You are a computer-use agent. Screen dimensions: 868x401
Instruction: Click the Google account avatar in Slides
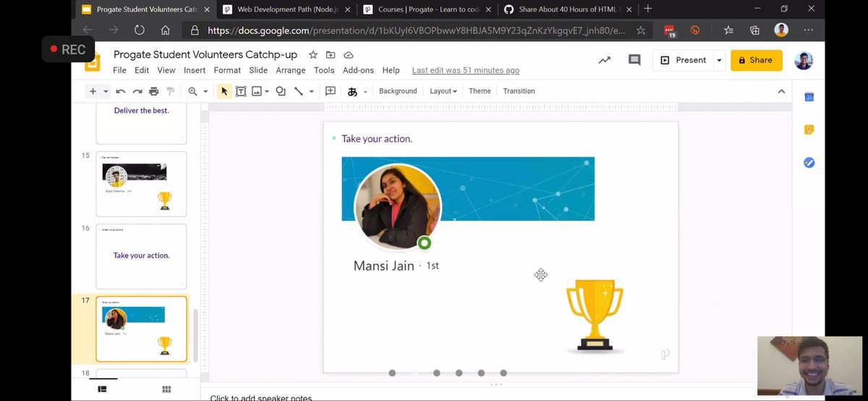(x=804, y=60)
